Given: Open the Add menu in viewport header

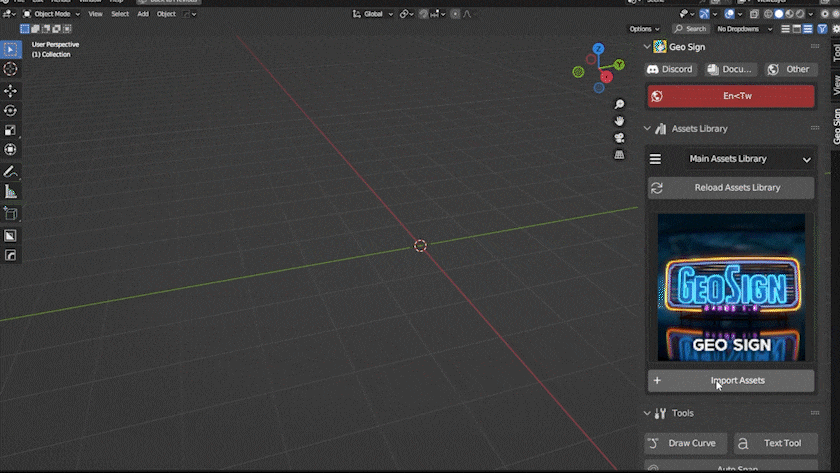Looking at the screenshot, I should [141, 14].
